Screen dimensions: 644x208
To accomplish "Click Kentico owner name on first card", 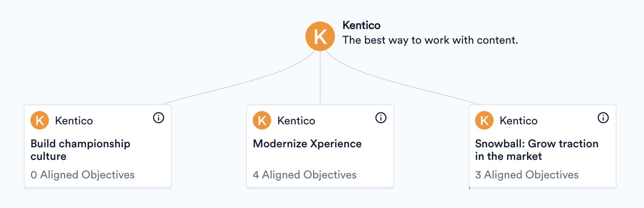I will tap(74, 121).
